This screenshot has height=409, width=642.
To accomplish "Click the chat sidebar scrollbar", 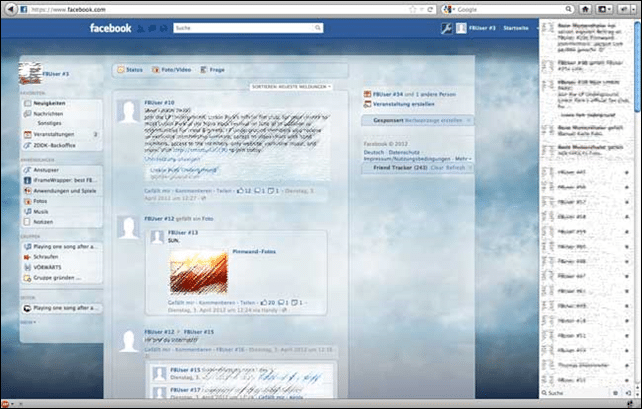I will click(637, 66).
